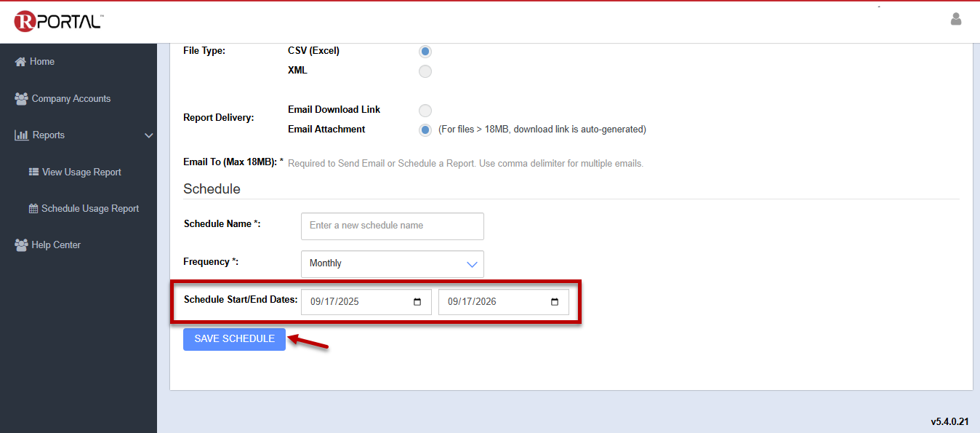The height and width of the screenshot is (433, 980).
Task: Click the Reports bar chart icon
Action: (x=21, y=135)
